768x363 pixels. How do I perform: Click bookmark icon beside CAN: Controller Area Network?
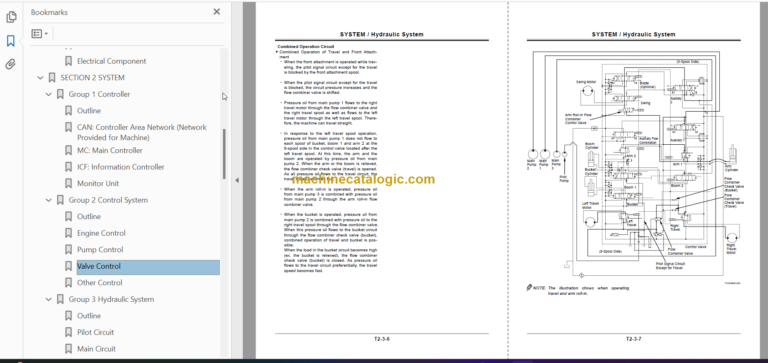pyautogui.click(x=69, y=127)
